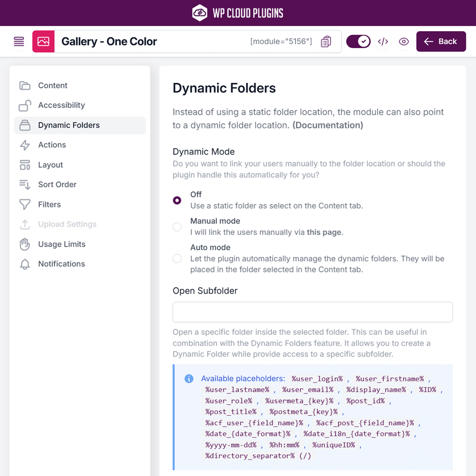The width and height of the screenshot is (476, 476).
Task: Open the shortcode code view icon
Action: [x=383, y=41]
